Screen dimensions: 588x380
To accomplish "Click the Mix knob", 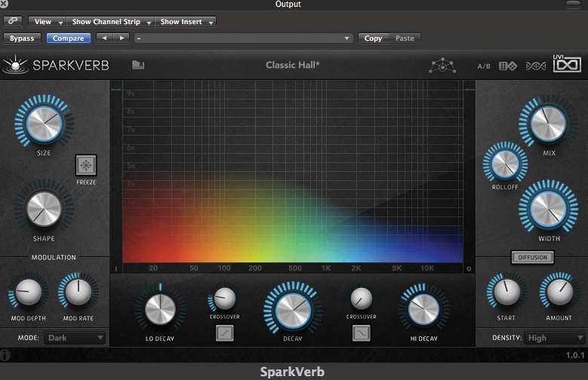I will tap(549, 124).
